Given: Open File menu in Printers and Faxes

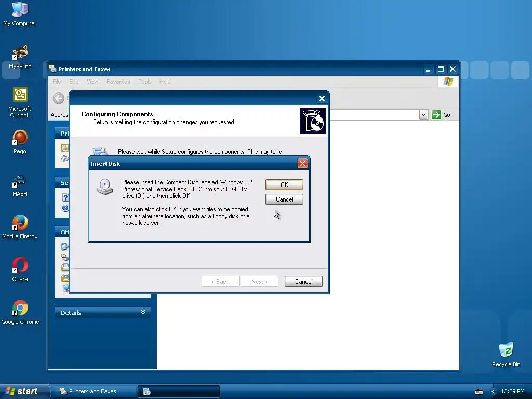Looking at the screenshot, I should 57,82.
